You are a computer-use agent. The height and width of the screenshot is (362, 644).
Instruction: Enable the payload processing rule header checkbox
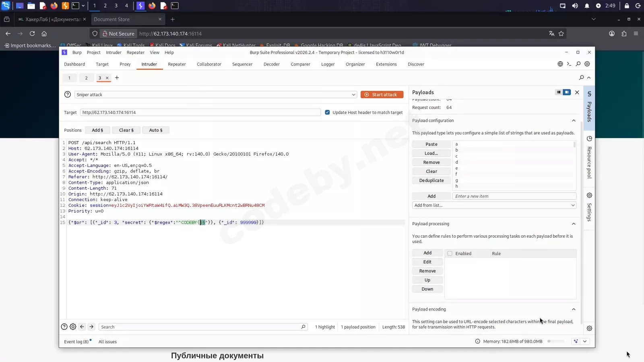pos(450,254)
